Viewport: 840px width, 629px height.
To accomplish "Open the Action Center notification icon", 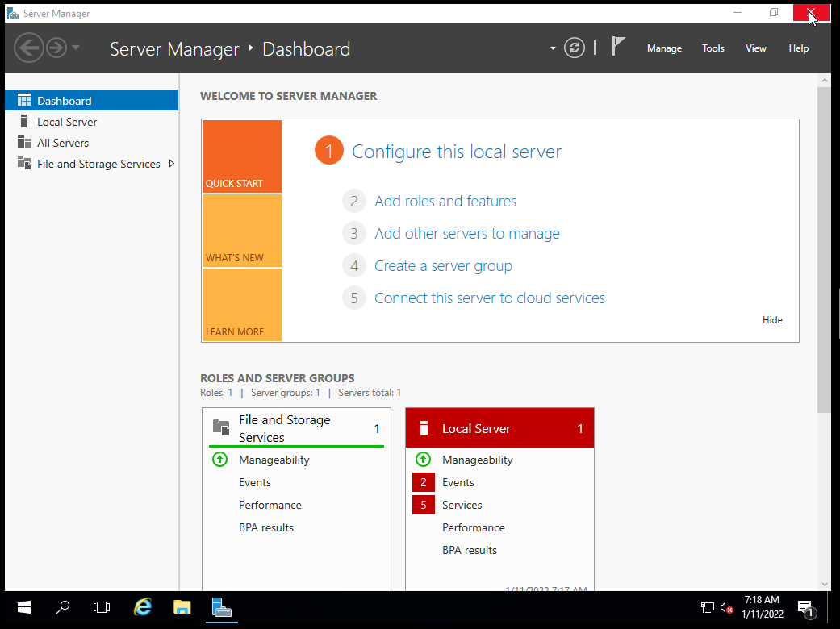I will pos(806,607).
